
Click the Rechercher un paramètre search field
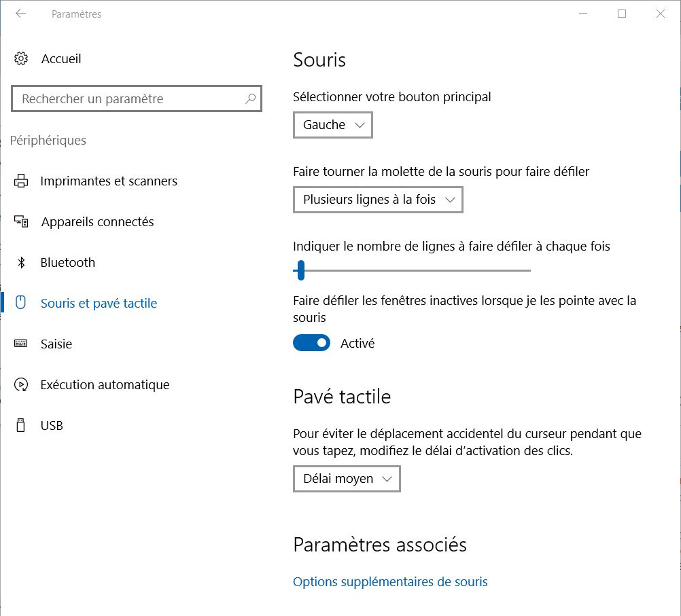(x=129, y=99)
